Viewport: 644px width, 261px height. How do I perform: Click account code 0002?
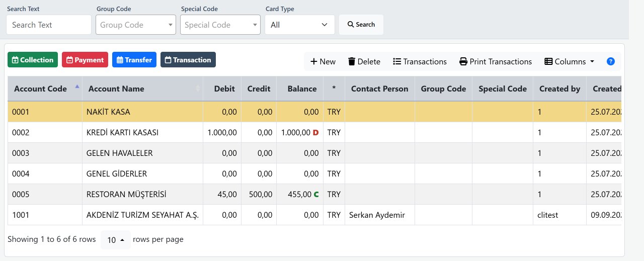pyautogui.click(x=21, y=132)
